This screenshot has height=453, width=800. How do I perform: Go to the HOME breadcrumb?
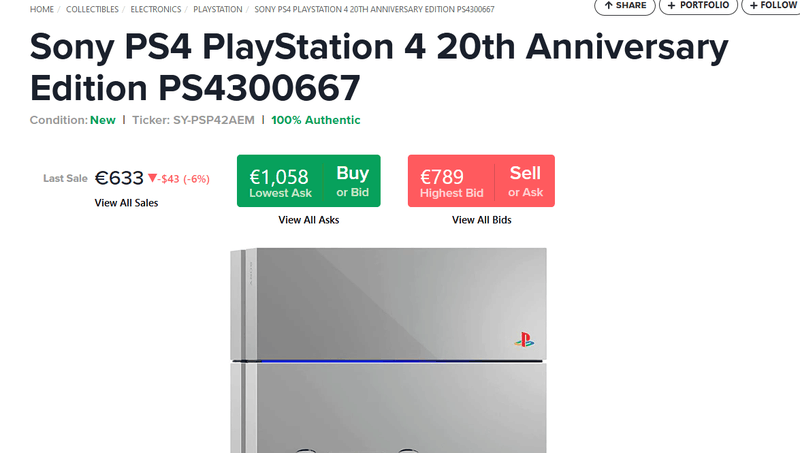(42, 9)
